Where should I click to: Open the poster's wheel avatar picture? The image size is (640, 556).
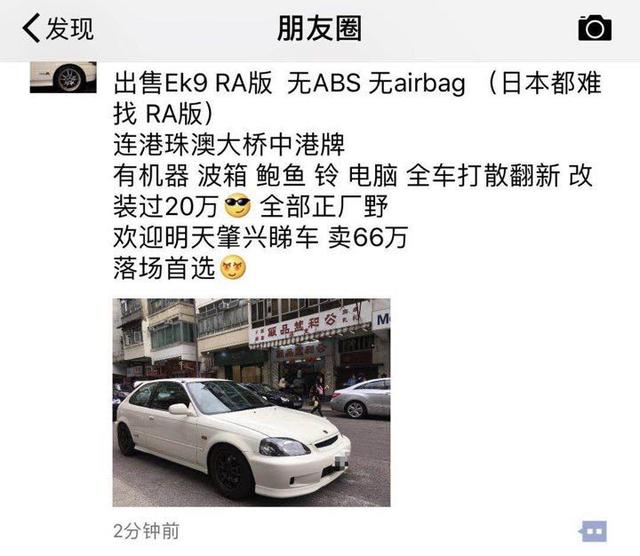pos(63,77)
